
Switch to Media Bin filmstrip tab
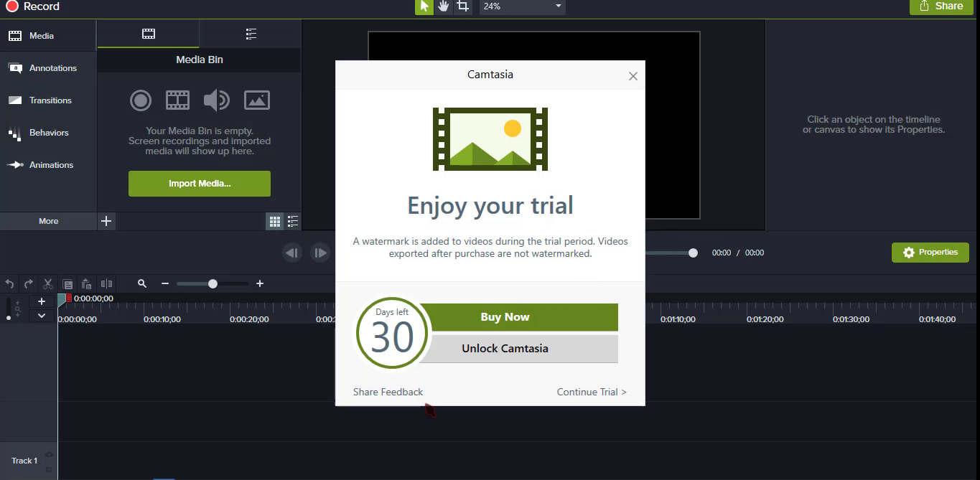pyautogui.click(x=148, y=34)
